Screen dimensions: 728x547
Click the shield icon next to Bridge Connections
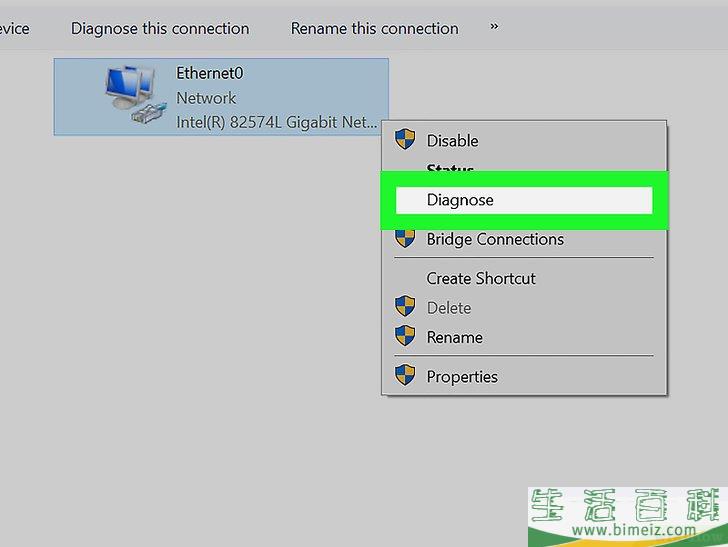tap(405, 239)
